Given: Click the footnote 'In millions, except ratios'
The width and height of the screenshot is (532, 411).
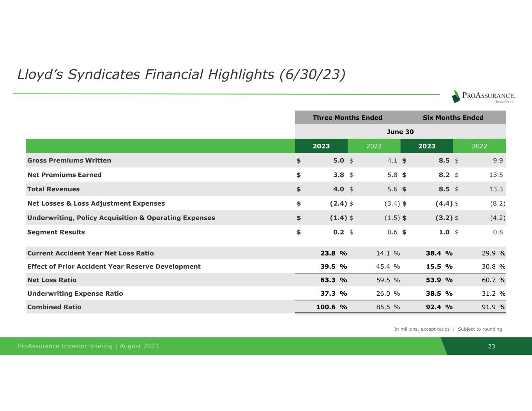Looking at the screenshot, I should tap(422, 329).
